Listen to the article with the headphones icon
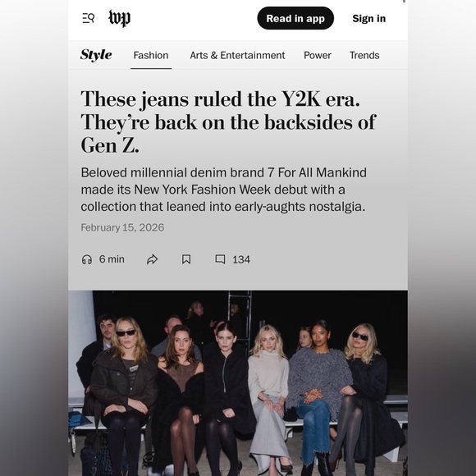The height and width of the screenshot is (476, 476). click(x=87, y=259)
